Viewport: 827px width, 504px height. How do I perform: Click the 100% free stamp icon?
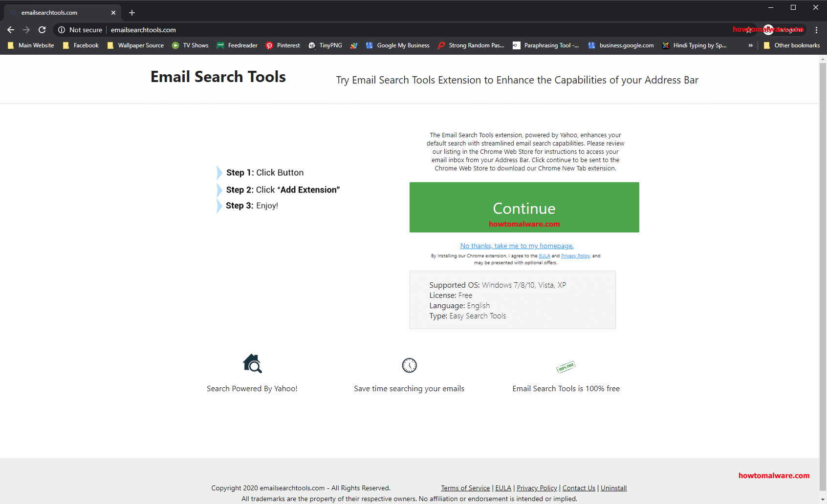tap(566, 366)
